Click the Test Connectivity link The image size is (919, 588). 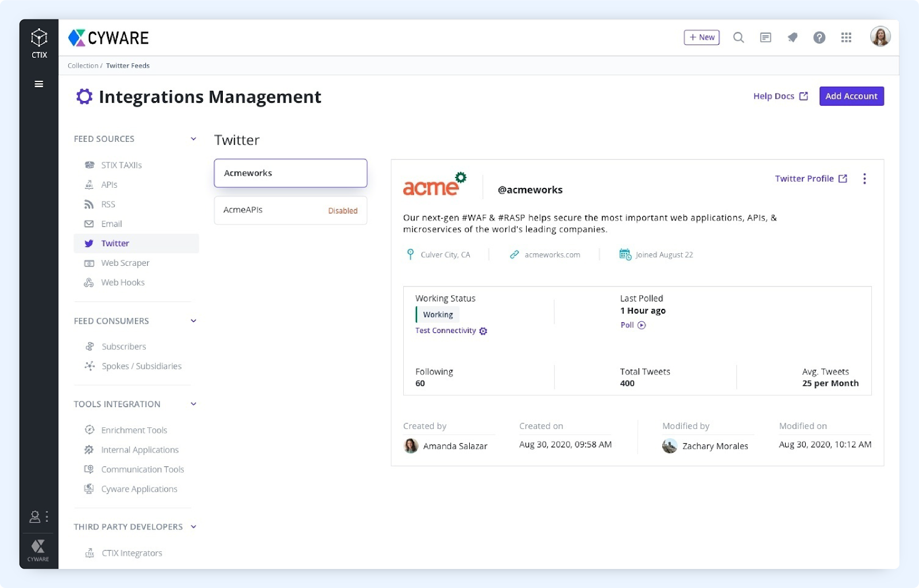click(446, 331)
